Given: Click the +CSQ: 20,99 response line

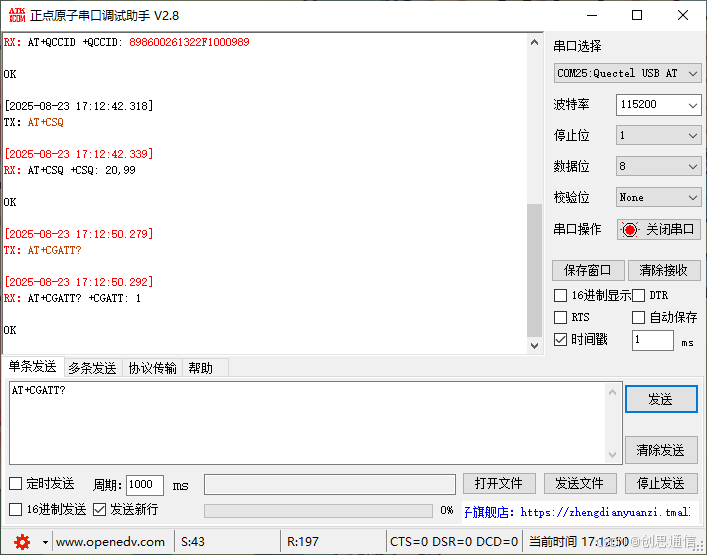Looking at the screenshot, I should pyautogui.click(x=103, y=170).
